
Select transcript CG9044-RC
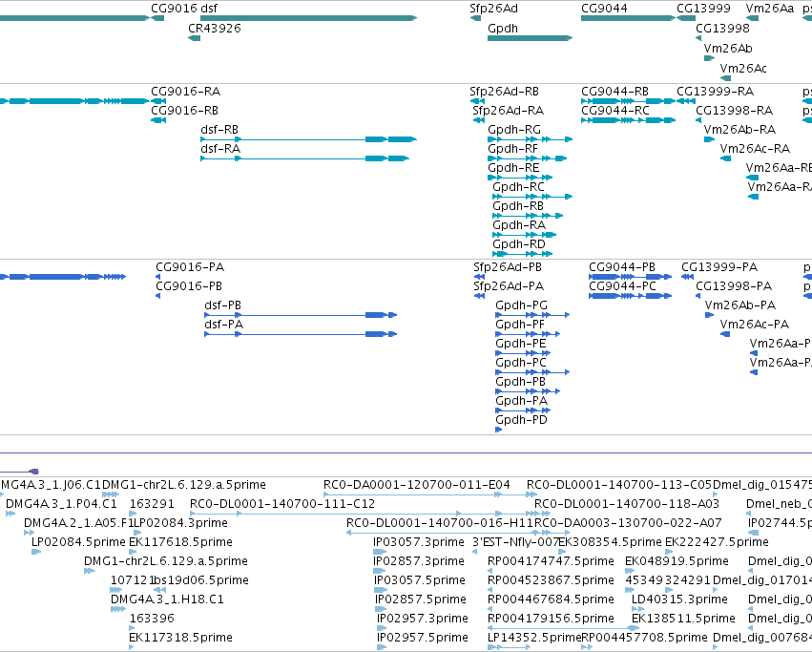(628, 120)
